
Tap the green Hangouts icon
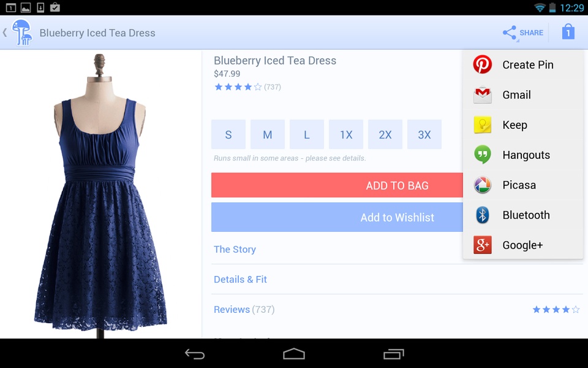click(x=482, y=155)
